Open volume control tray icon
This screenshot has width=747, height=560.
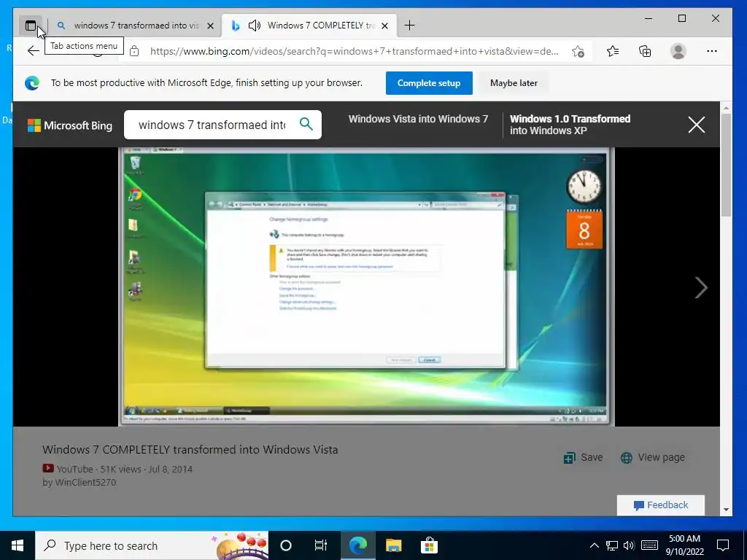(629, 545)
